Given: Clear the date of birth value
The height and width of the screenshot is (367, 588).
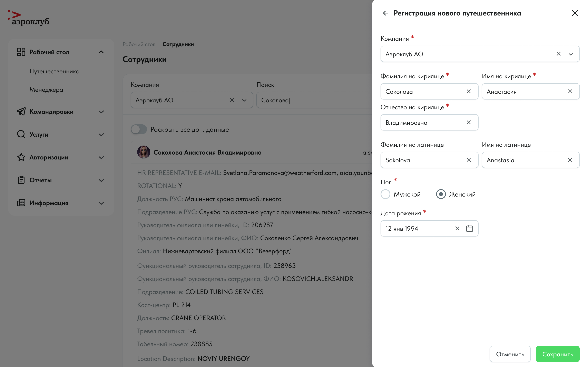Looking at the screenshot, I should coord(457,228).
